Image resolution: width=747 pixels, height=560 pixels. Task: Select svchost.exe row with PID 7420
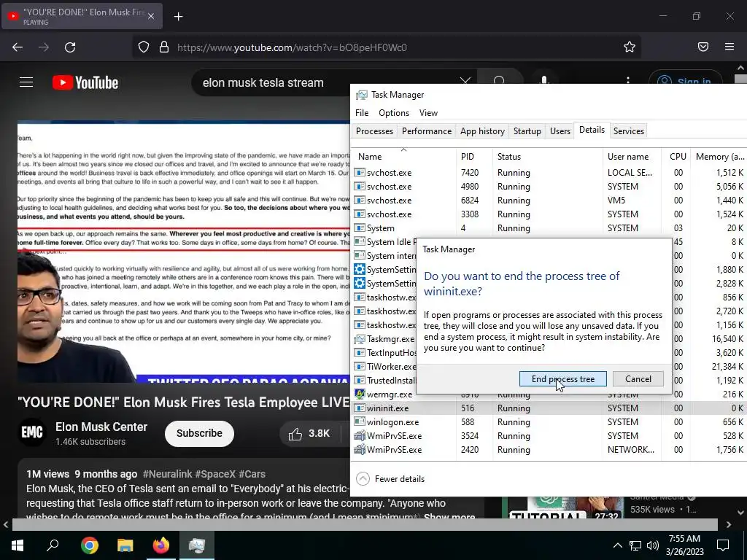[549, 172]
